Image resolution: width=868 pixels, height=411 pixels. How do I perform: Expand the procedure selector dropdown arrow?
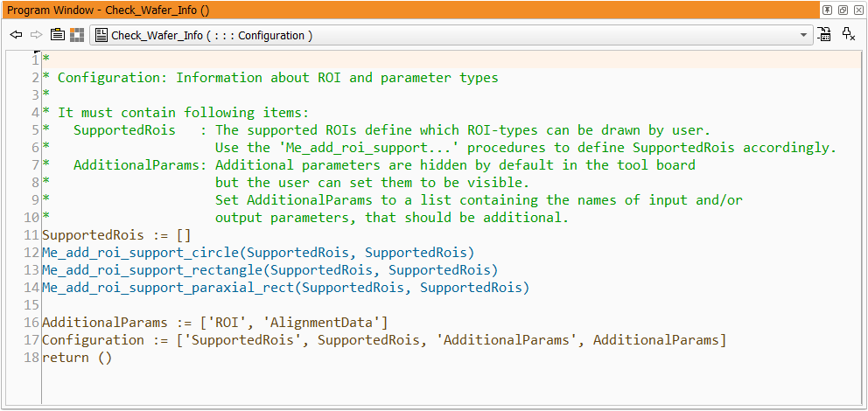point(804,35)
